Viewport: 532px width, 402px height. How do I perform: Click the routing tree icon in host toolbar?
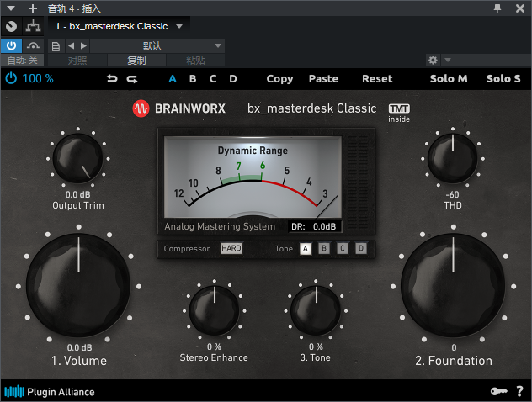coord(33,26)
